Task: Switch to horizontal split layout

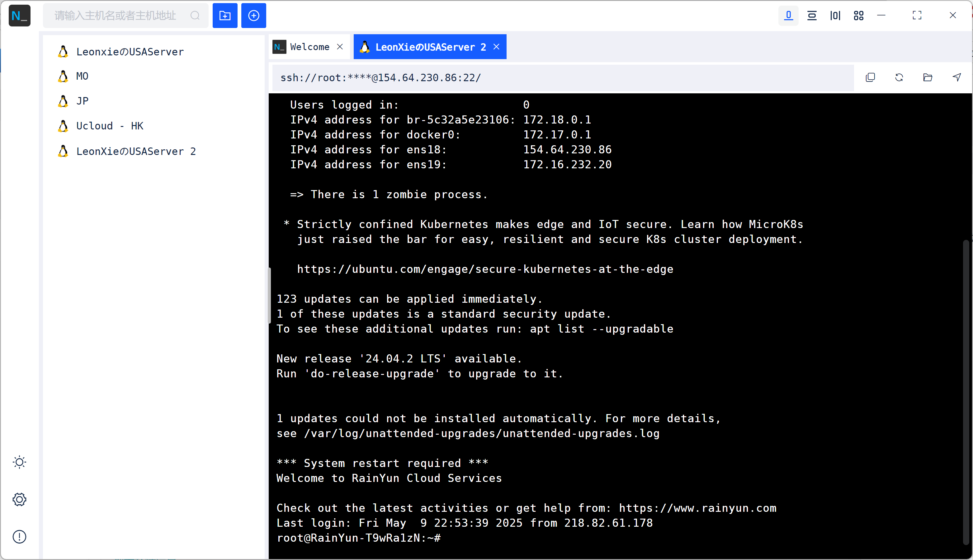Action: click(x=812, y=16)
